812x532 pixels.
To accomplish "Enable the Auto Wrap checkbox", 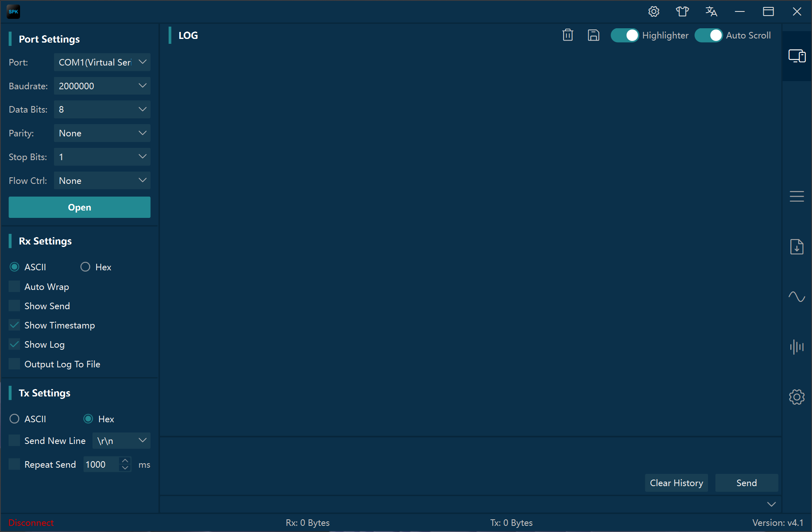I will (14, 287).
